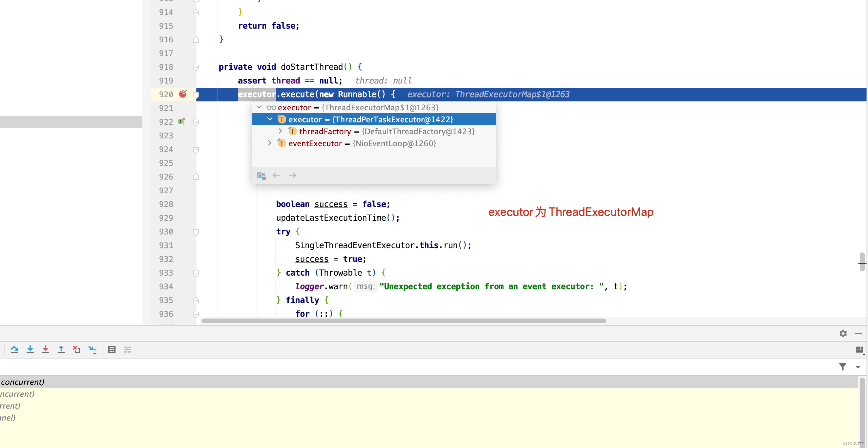868x448 pixels.
Task: Open debugger settings gear icon
Action: [x=843, y=333]
